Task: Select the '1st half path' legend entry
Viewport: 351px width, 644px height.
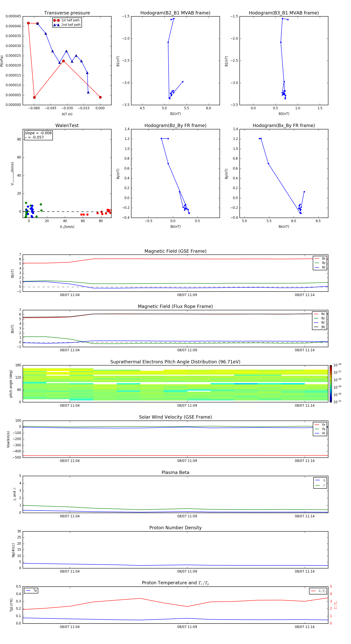Action: point(67,20)
